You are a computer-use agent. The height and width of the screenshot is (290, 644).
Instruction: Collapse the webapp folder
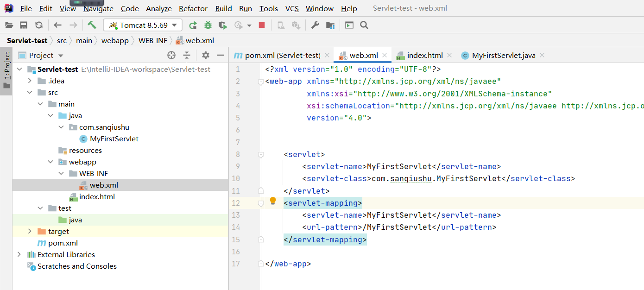(51, 162)
